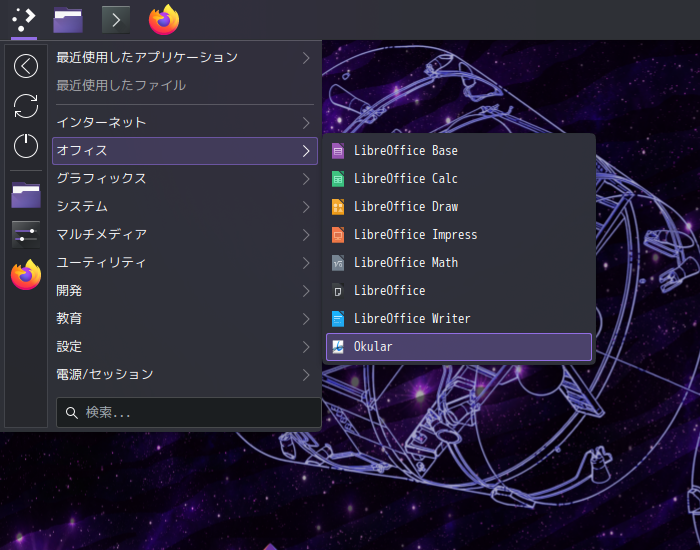Click the application launcher icon in the panel
This screenshot has width=700, height=550.
(x=24, y=20)
